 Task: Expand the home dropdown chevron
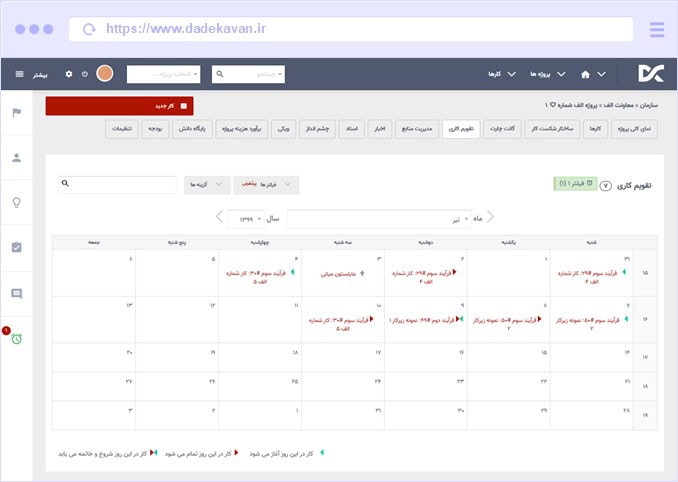point(601,74)
